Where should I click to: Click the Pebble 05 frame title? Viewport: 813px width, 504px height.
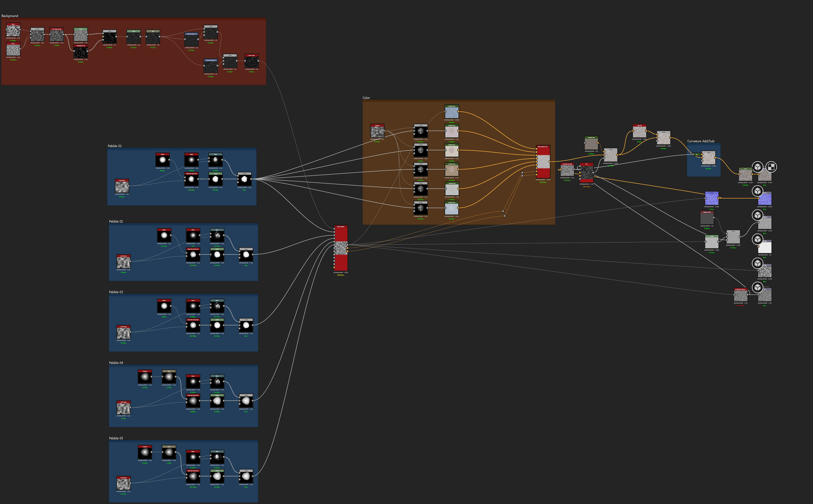[x=116, y=438]
